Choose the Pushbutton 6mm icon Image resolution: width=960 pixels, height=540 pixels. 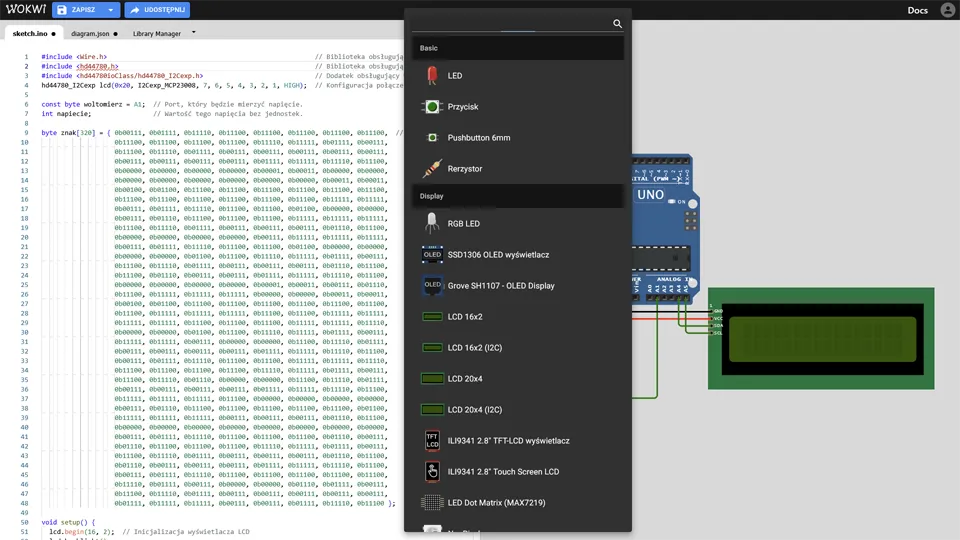coord(432,138)
